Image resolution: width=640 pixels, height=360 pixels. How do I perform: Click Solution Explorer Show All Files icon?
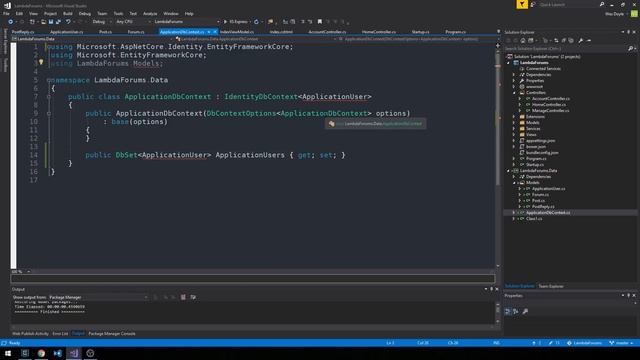point(571,40)
